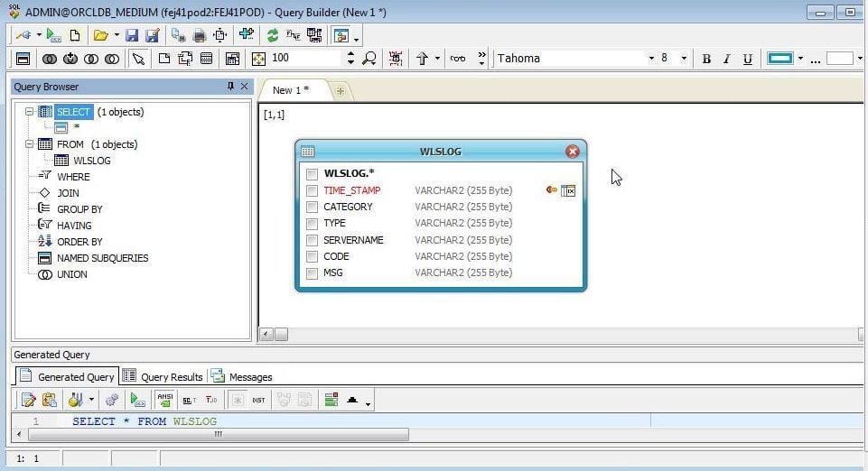Select the GROUP BY node
The image size is (868, 471).
click(x=79, y=209)
